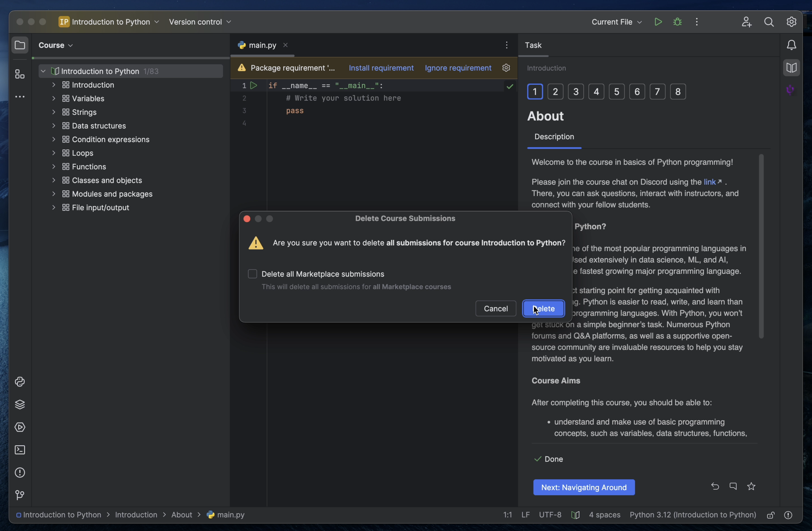The image size is (812, 531).
Task: Expand the Loops lesson
Action: tap(54, 153)
